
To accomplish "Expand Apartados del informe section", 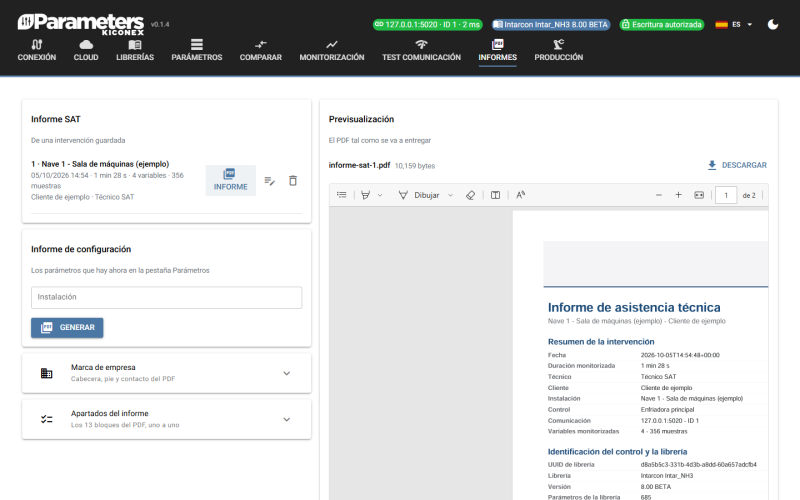I will [166, 419].
